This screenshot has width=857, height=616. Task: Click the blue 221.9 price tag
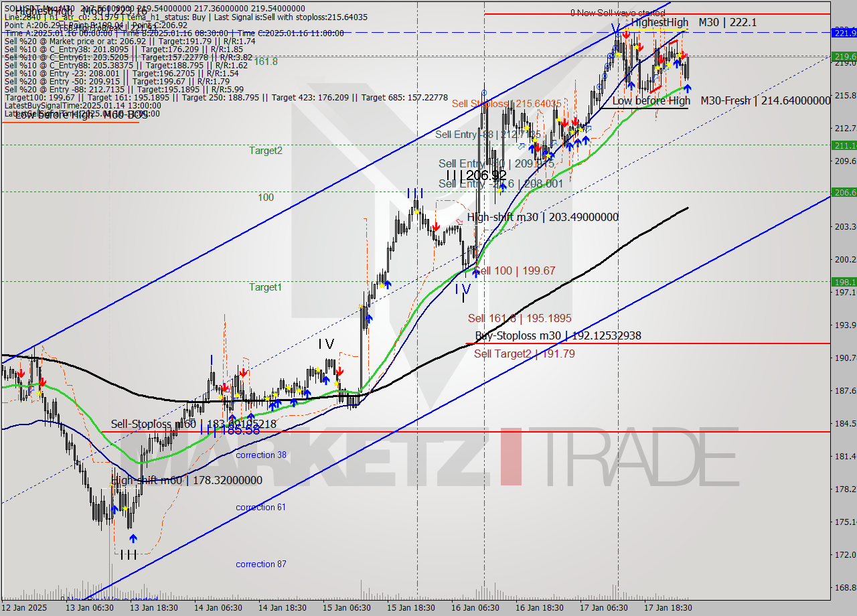[x=844, y=32]
